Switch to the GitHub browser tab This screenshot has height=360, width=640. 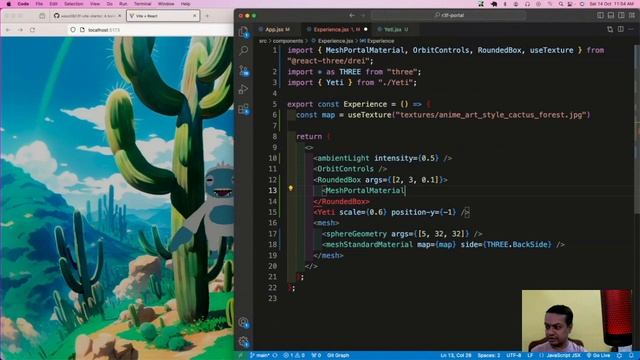click(87, 16)
